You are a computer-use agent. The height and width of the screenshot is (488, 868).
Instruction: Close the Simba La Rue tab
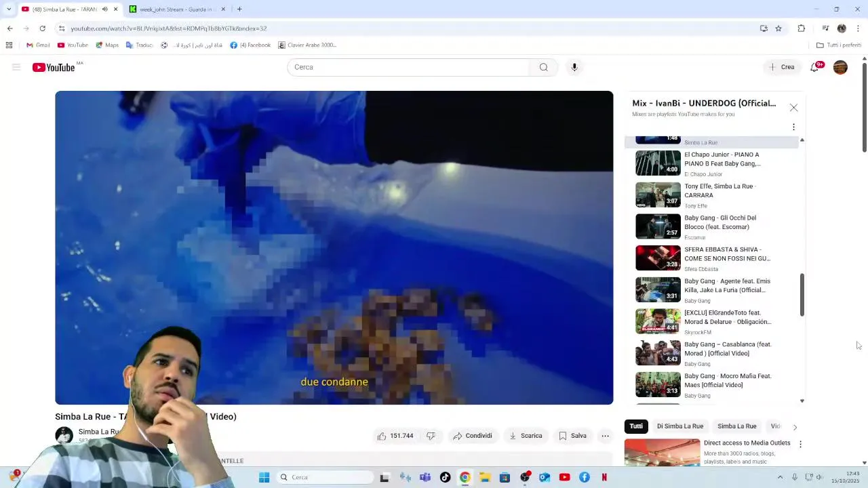tap(115, 9)
